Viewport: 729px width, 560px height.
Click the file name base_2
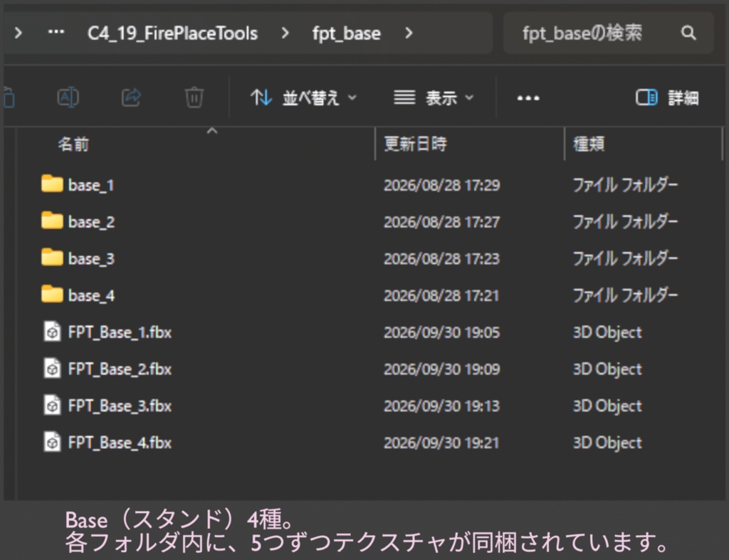pyautogui.click(x=91, y=222)
